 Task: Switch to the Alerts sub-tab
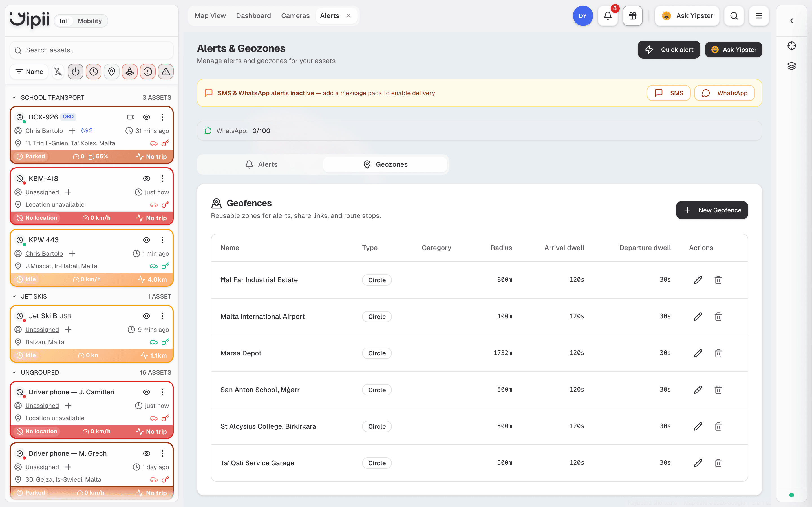261,164
